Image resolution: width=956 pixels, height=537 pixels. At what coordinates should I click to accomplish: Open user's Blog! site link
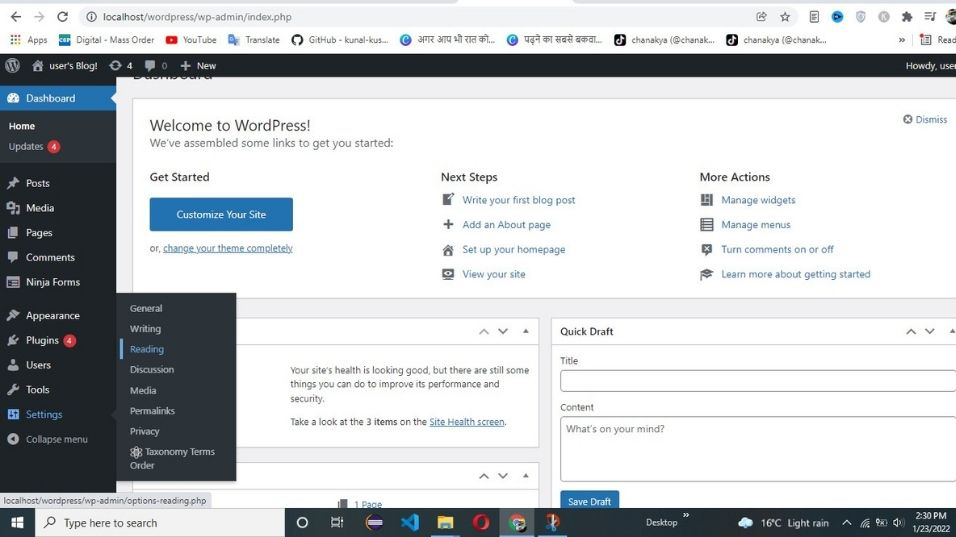click(65, 65)
